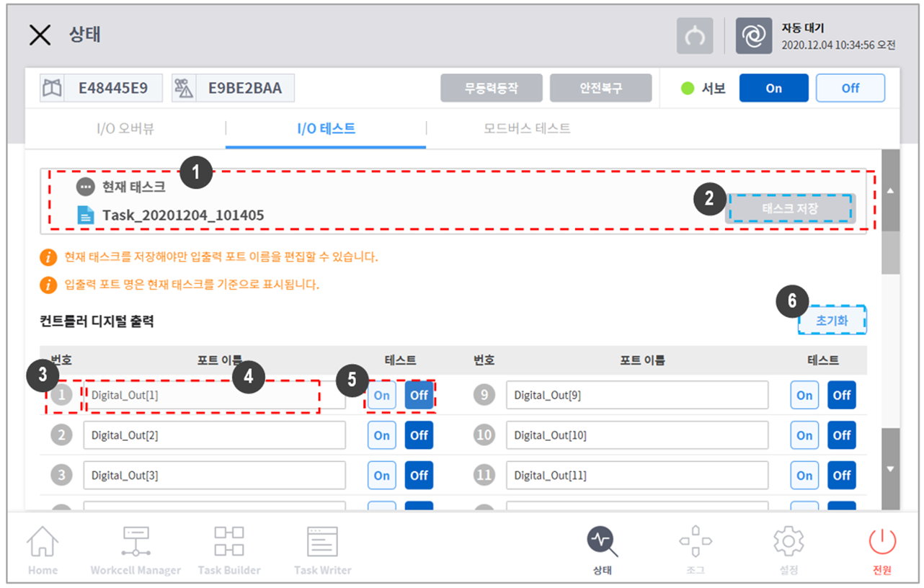Open Workcell Manager from bottom bar

coord(136,543)
